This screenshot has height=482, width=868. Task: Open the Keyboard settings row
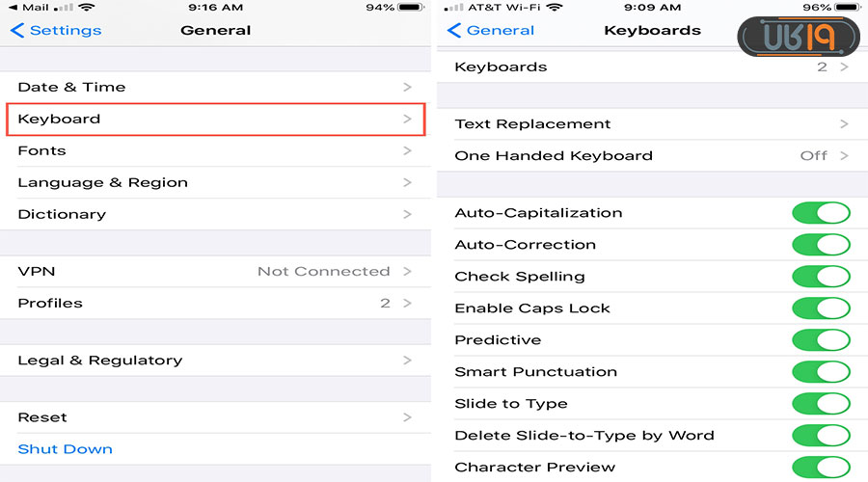215,120
